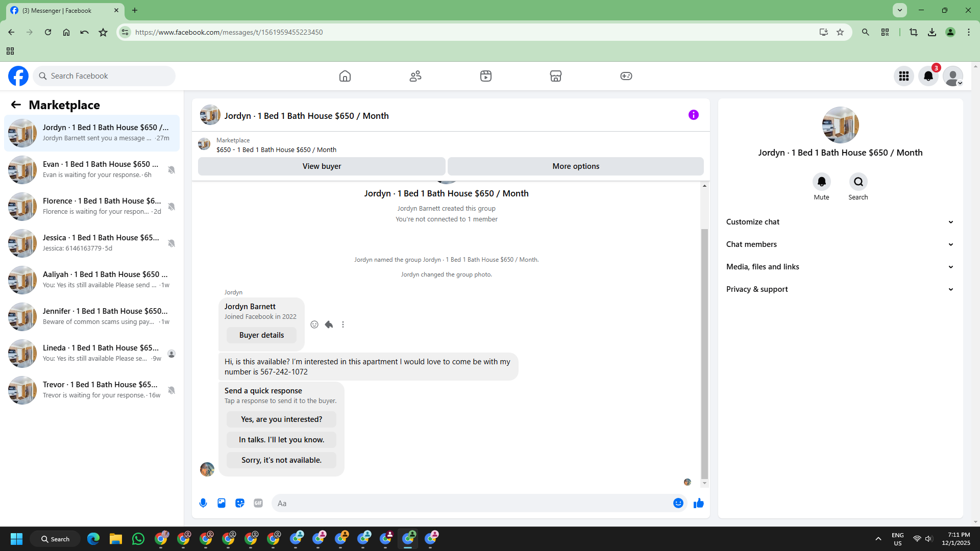
Task: Reply to Jordyn's message with arrow icon
Action: click(x=329, y=324)
